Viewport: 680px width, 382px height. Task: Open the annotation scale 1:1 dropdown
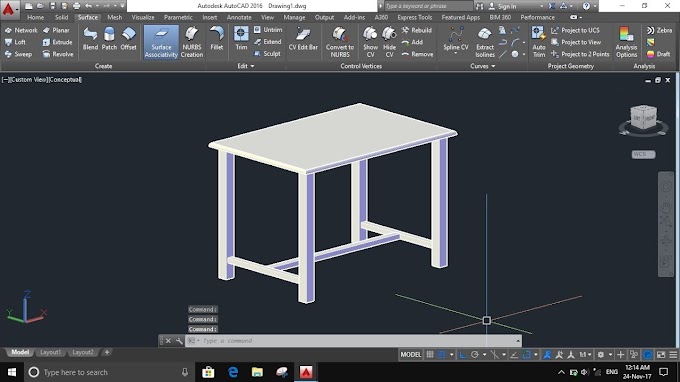click(585, 355)
